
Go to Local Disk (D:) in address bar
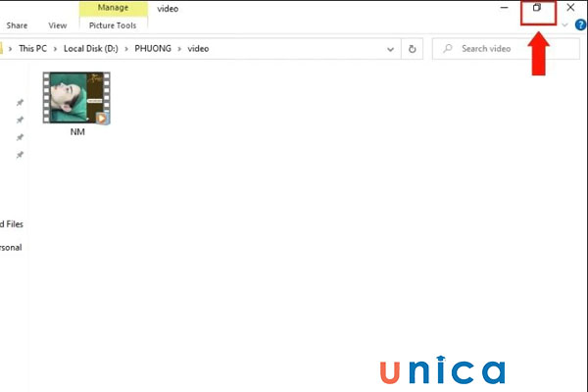coord(91,48)
